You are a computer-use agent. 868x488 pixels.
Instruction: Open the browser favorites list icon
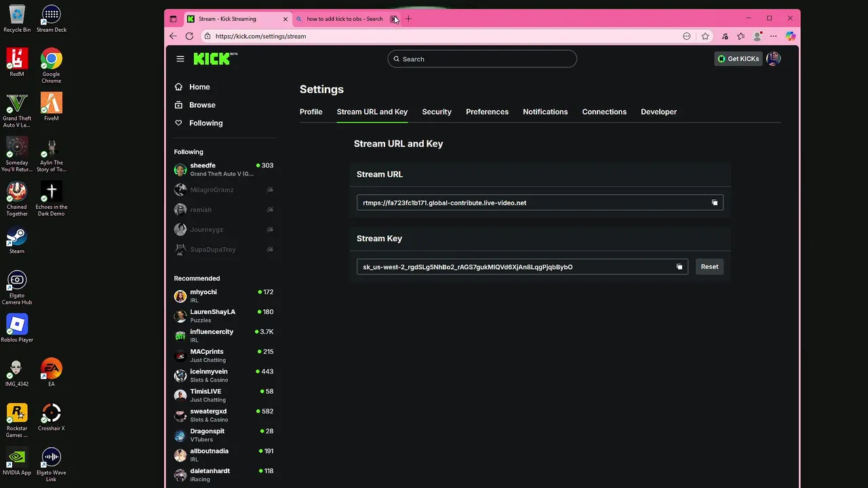click(x=741, y=37)
